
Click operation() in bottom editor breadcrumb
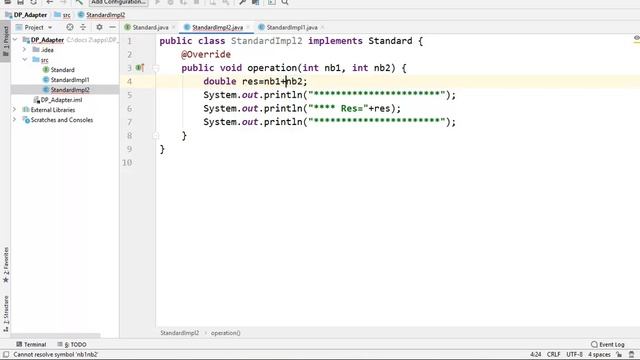(225, 333)
